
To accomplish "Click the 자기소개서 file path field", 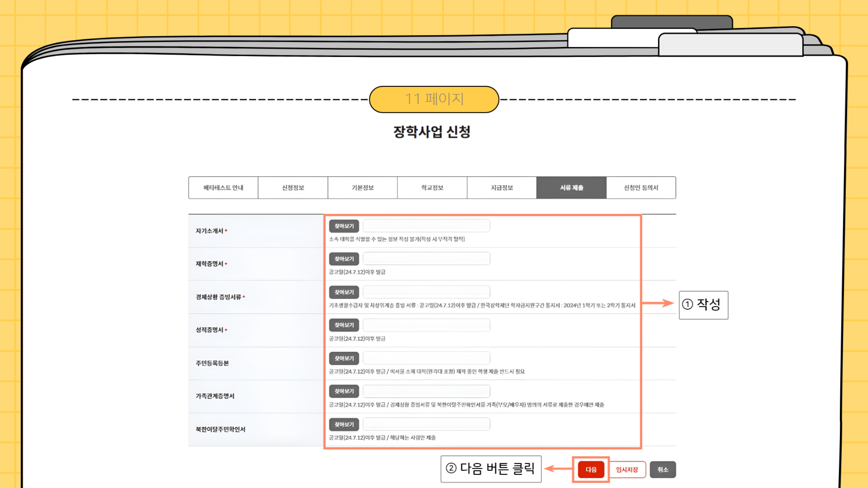I will 426,226.
